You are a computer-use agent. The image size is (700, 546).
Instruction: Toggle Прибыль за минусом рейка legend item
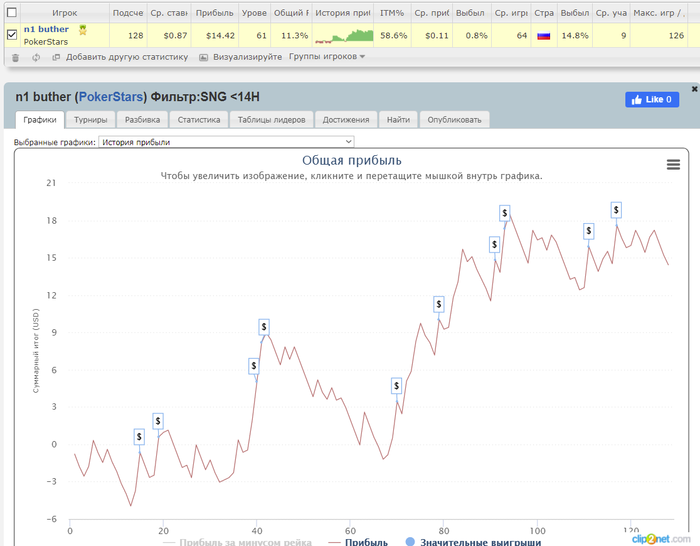pos(238,542)
